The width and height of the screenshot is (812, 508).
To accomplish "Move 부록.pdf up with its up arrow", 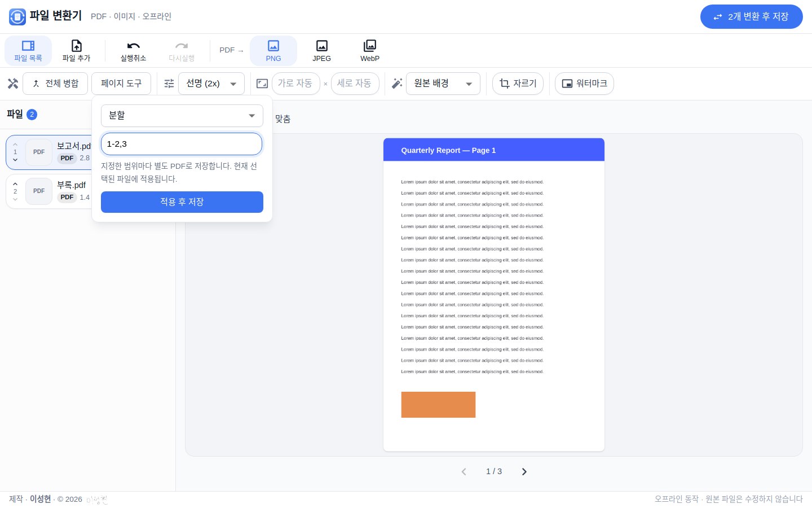I will [x=15, y=184].
